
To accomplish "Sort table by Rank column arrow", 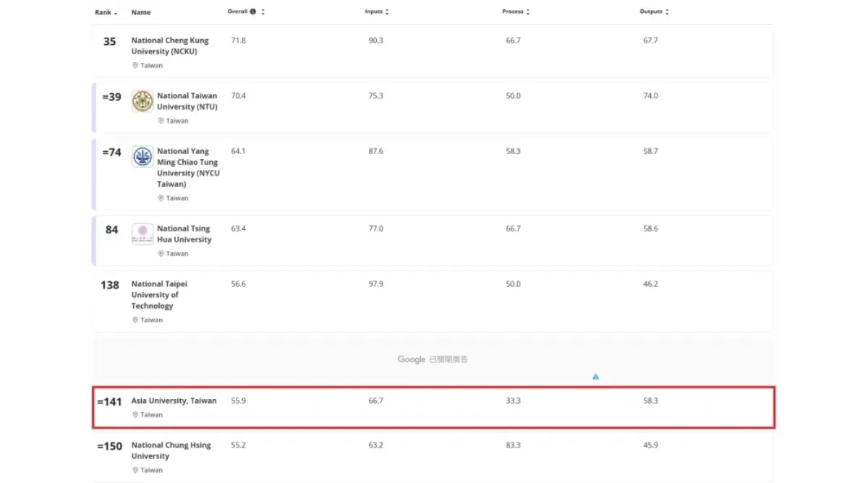I will 116,13.
